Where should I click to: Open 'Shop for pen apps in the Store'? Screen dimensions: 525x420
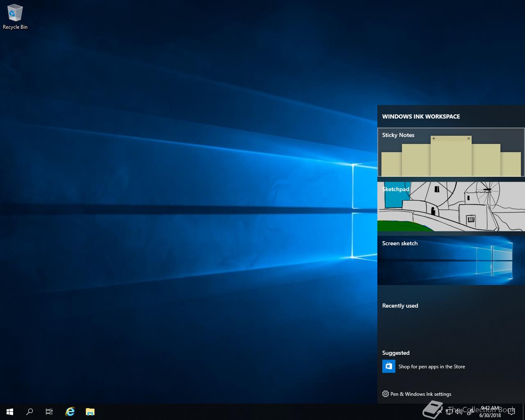coord(432,367)
